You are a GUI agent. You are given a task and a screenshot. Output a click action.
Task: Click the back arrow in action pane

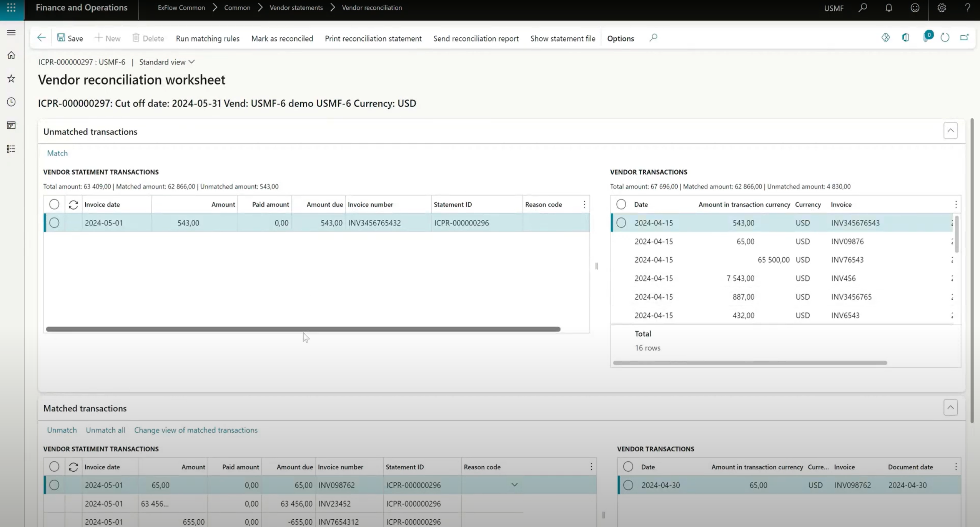(x=41, y=38)
